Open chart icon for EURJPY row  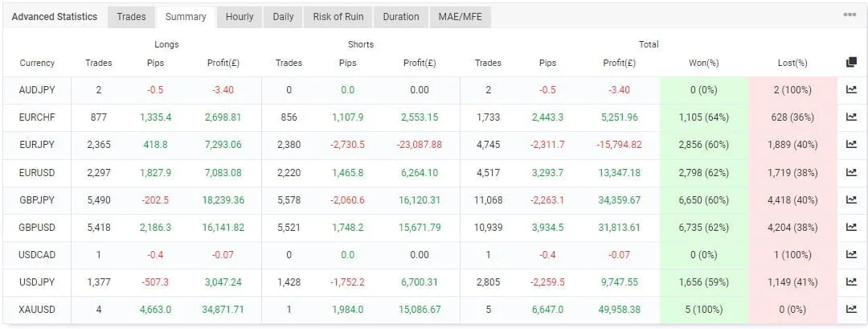click(x=851, y=145)
